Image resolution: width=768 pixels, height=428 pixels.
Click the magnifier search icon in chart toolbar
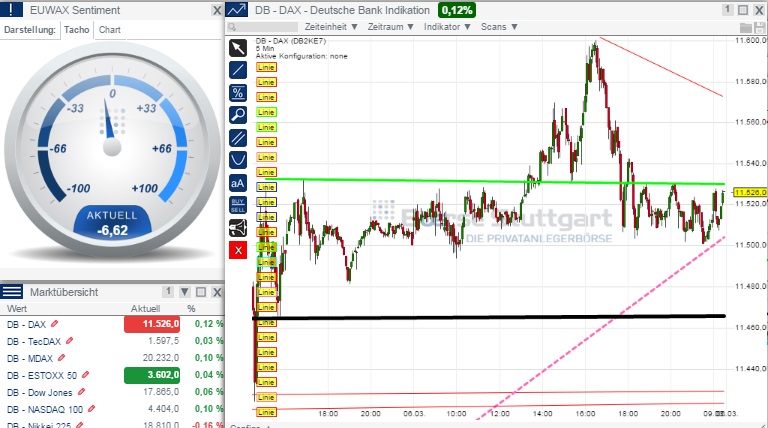pyautogui.click(x=232, y=27)
